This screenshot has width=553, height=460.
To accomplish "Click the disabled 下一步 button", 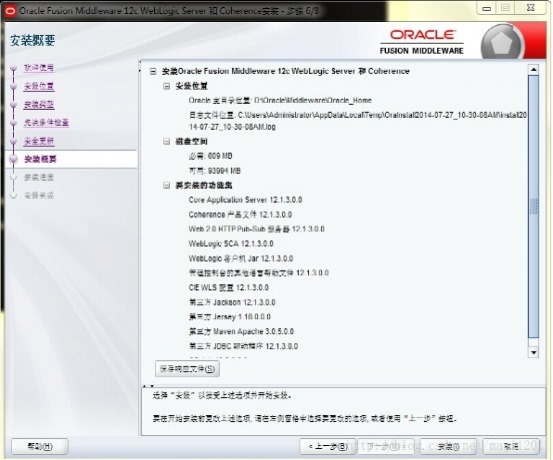I will [387, 447].
